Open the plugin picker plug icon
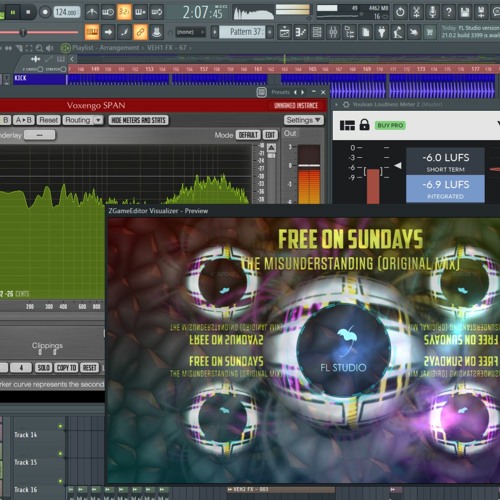The width and height of the screenshot is (500, 500). click(x=382, y=32)
